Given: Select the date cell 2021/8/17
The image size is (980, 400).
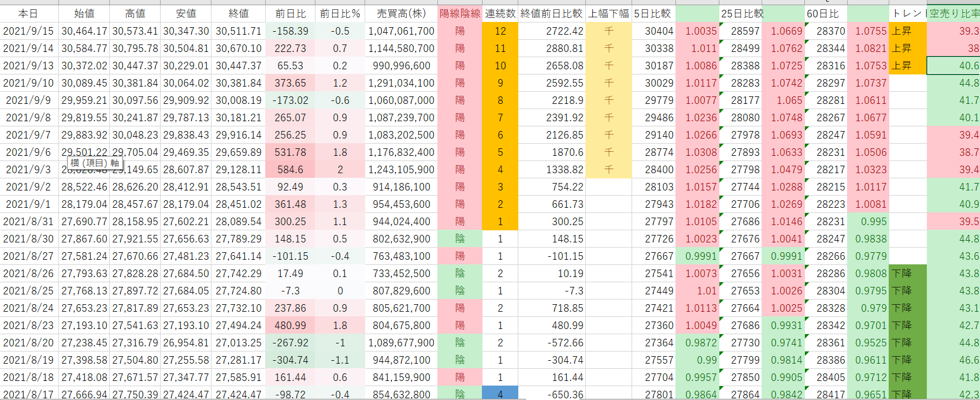Looking at the screenshot, I should pos(29,394).
